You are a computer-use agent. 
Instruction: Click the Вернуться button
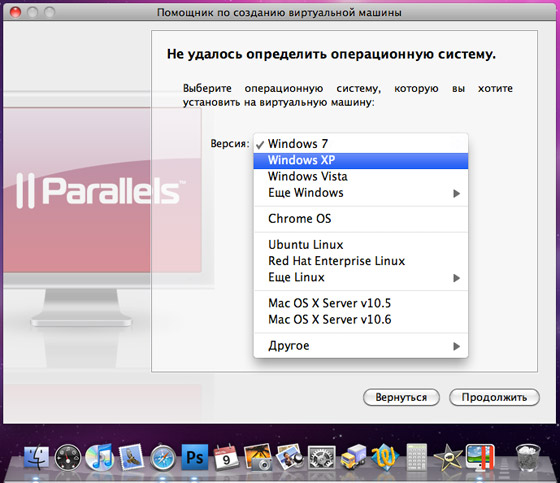[x=401, y=397]
